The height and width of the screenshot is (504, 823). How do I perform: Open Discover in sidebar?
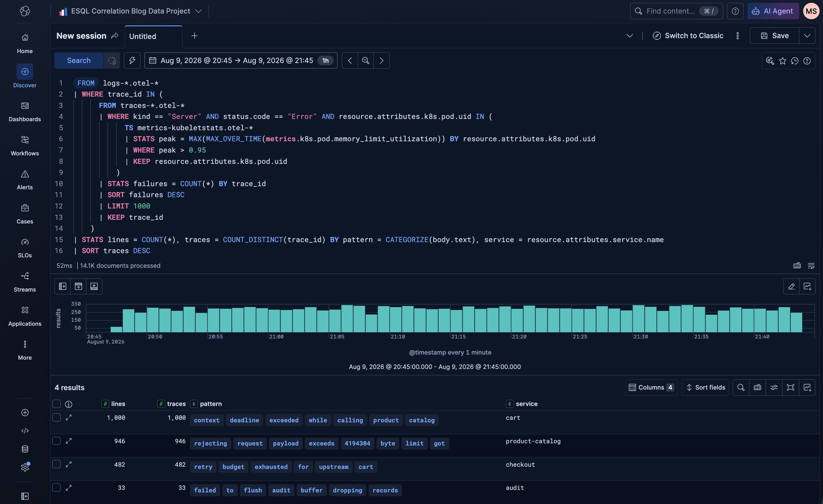(25, 77)
